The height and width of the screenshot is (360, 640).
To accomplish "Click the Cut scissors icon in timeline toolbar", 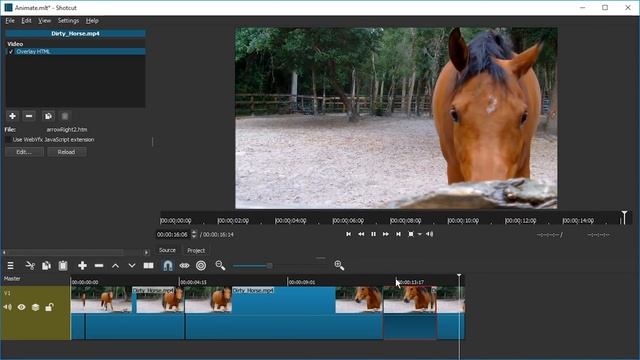I will click(30, 266).
